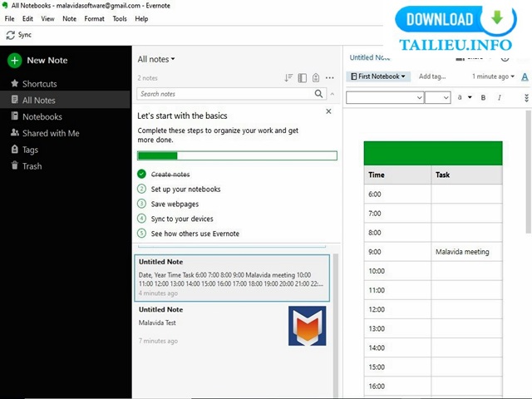
Task: Select step 4 Sync to your devices
Action: pos(175,219)
